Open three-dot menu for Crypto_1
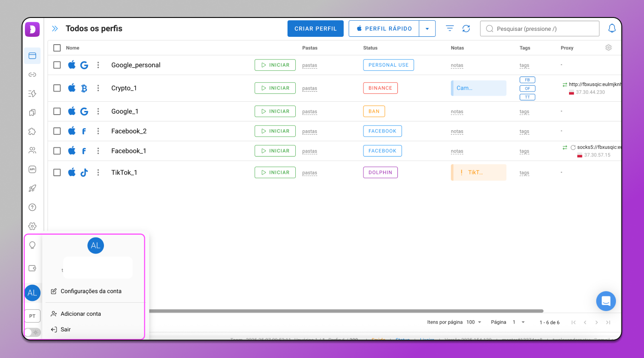 coord(98,88)
